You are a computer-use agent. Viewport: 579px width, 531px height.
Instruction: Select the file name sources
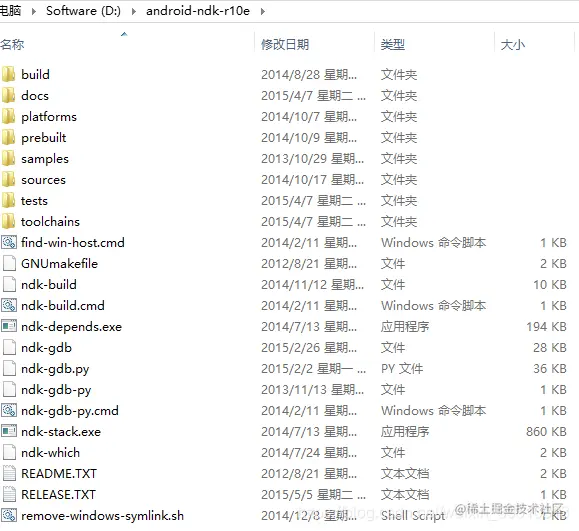[x=43, y=180]
